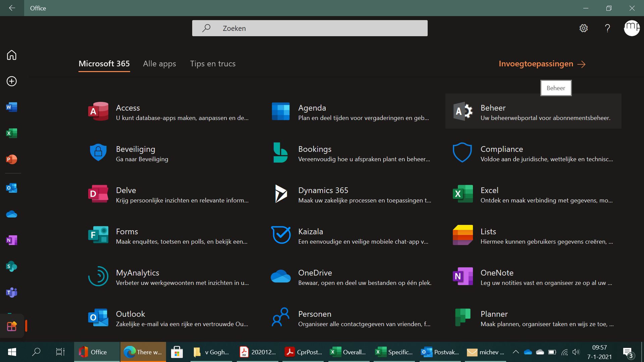Launch Word from the sidebar
This screenshot has height=362, width=644.
tap(12, 107)
